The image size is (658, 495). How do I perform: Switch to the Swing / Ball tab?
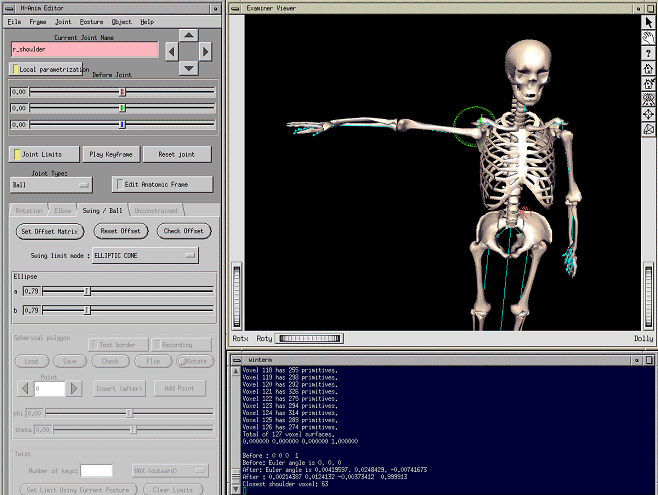pyautogui.click(x=103, y=211)
